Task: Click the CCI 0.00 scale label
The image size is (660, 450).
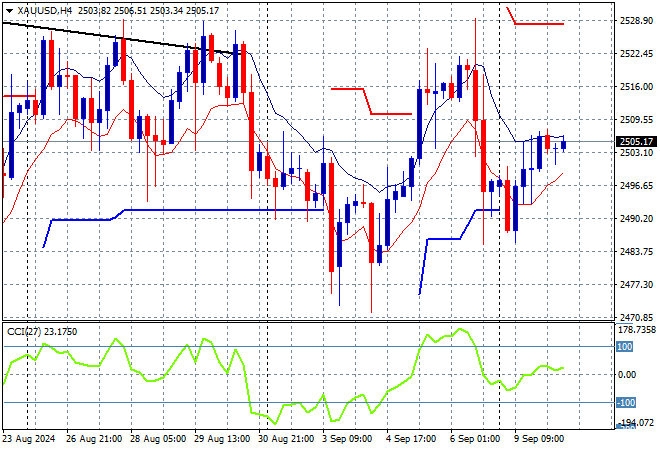Action: 627,375
